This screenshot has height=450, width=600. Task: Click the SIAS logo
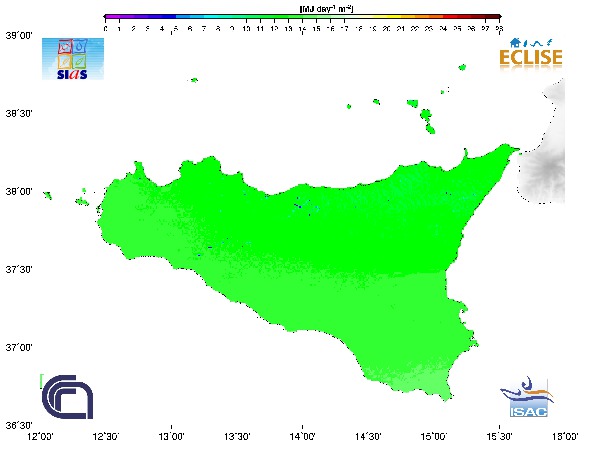click(73, 59)
